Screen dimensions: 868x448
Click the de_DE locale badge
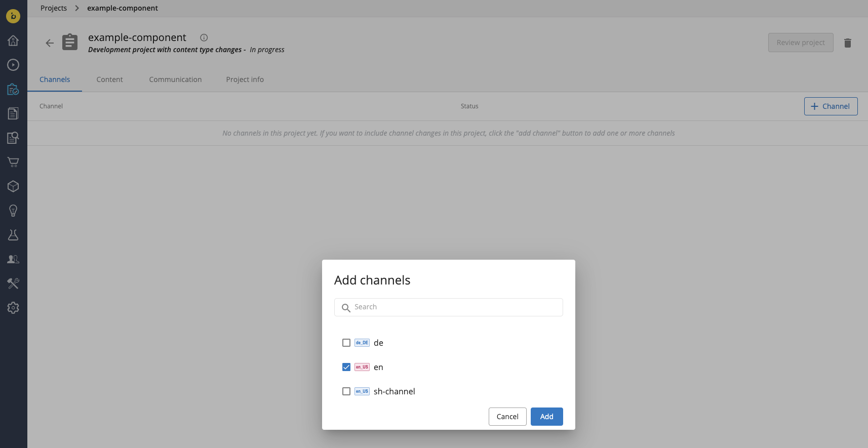(362, 343)
